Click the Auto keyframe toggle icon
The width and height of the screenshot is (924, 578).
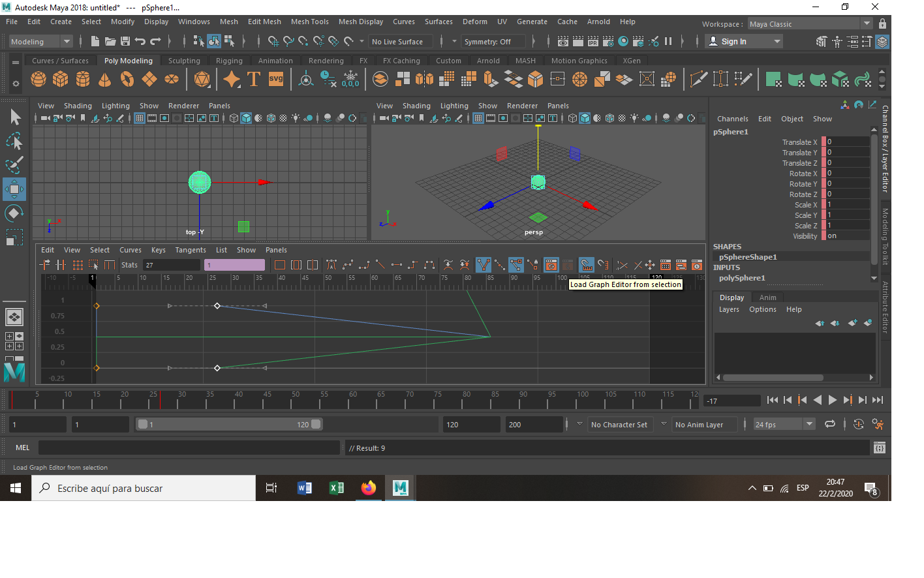(859, 424)
